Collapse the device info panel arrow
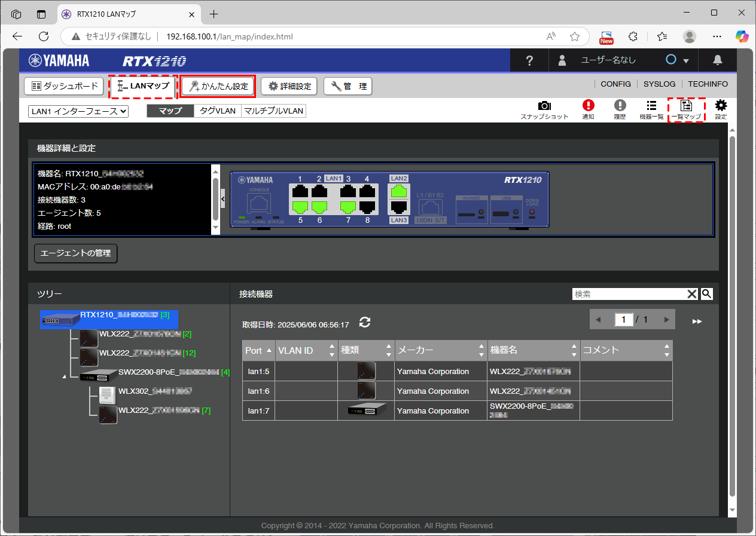756x536 pixels. pyautogui.click(x=223, y=199)
